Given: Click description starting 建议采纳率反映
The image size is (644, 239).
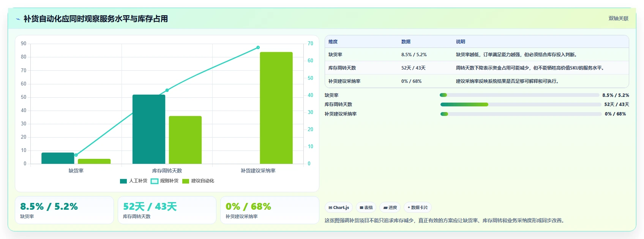Looking at the screenshot, I should [508, 81].
